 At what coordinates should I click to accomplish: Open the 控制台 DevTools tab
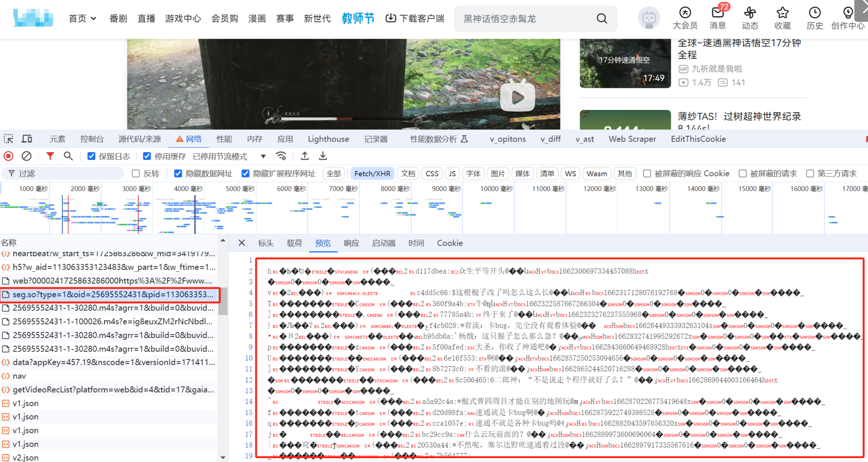(x=92, y=139)
